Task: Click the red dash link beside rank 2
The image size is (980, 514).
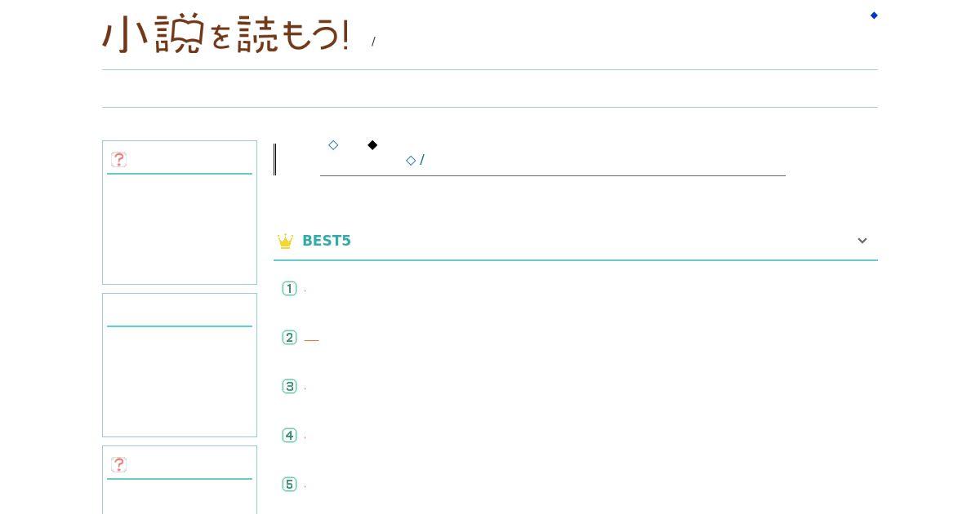Action: click(x=311, y=339)
